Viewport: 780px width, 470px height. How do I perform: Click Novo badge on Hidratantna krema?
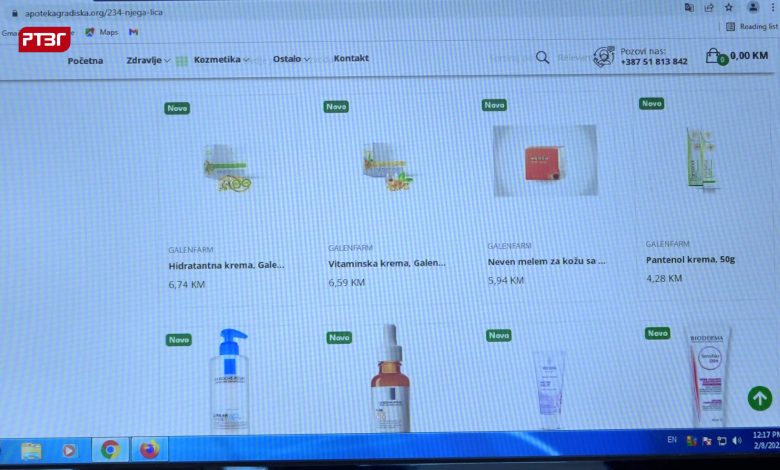tap(177, 108)
